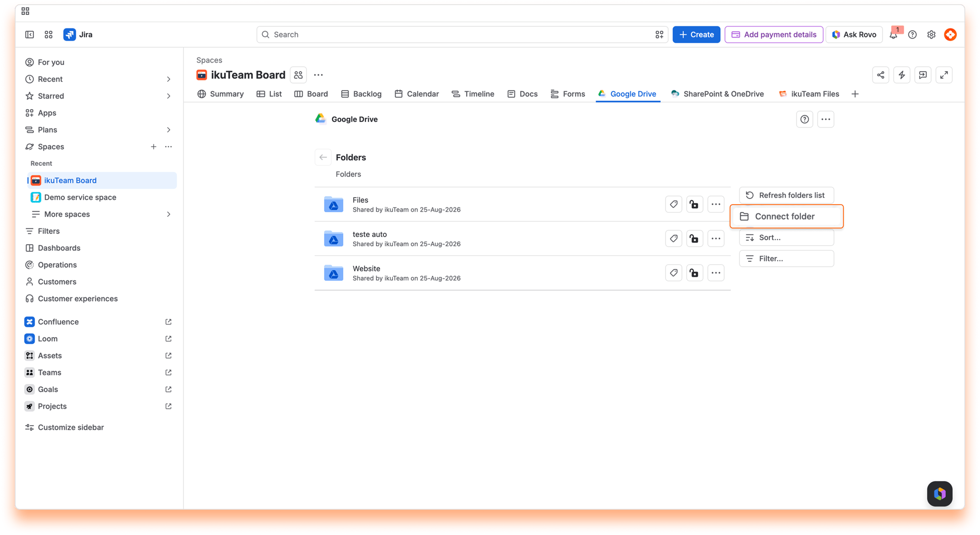Viewport: 980px width, 535px height.
Task: Switch to the Summary tab
Action: coord(221,94)
